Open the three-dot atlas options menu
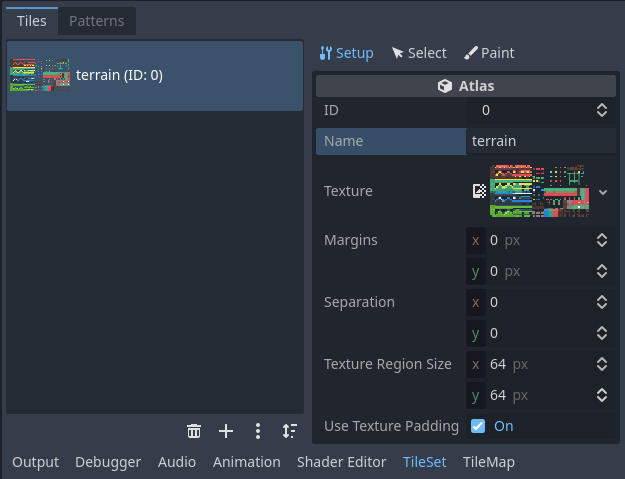Screen dimensions: 625x479 point(258,431)
